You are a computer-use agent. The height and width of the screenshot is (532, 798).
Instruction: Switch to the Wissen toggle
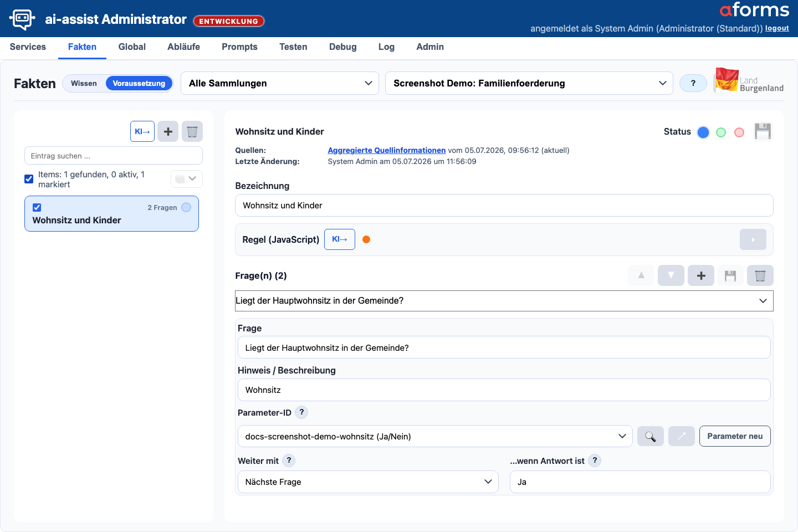click(84, 83)
